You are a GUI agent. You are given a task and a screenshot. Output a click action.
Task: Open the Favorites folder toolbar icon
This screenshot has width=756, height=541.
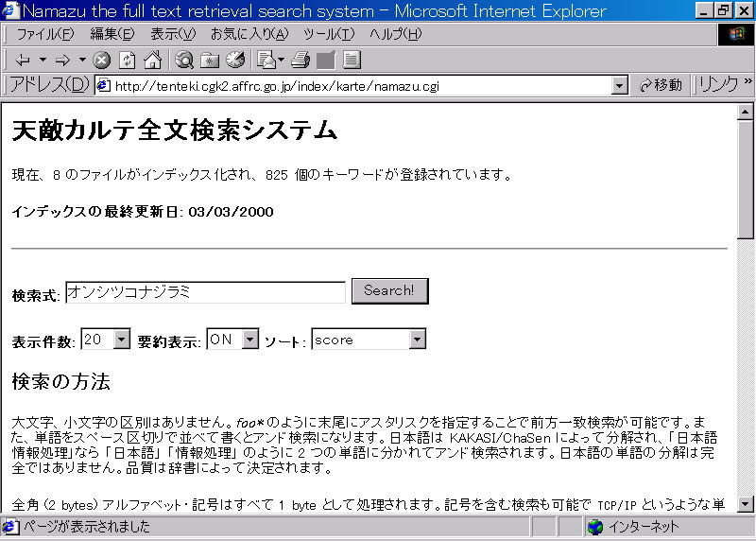210,61
